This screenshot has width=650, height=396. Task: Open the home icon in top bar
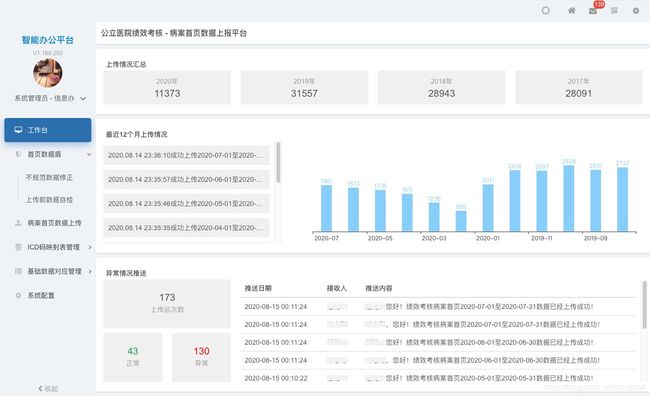click(x=571, y=11)
